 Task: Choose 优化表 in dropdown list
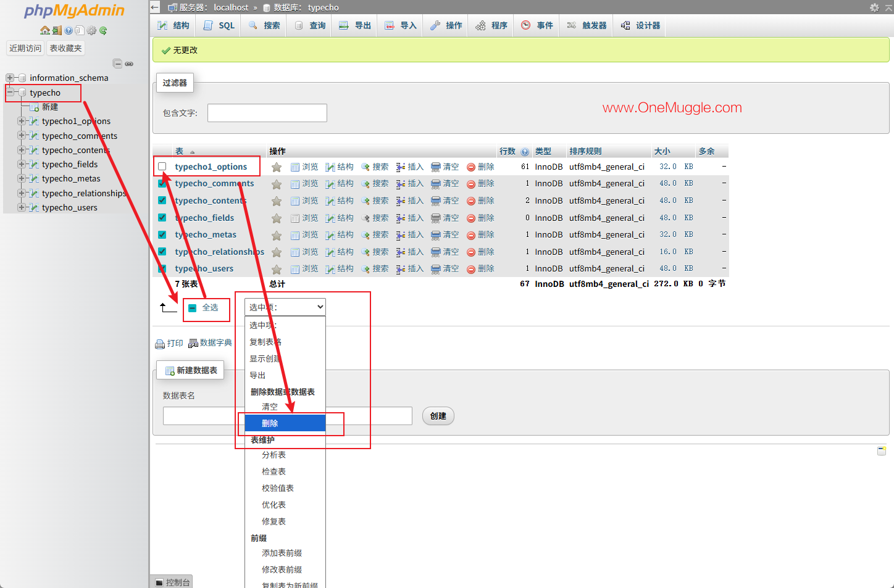point(285,505)
